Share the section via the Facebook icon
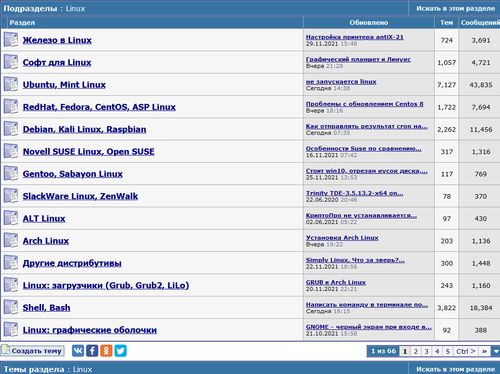The width and height of the screenshot is (500, 374). (92, 351)
